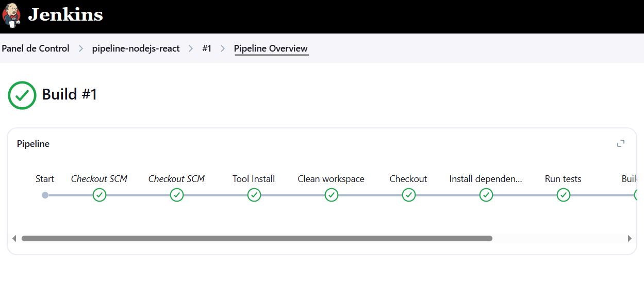Go to Panel de Control breadcrumb
Screen dimensions: 644x281
pyautogui.click(x=36, y=48)
